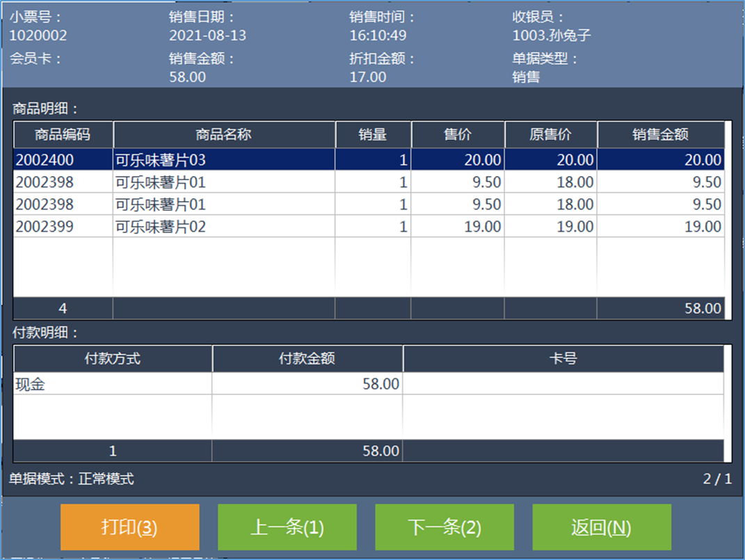Image resolution: width=745 pixels, height=560 pixels.
Task: Click the 销售金额 column header in product table
Action: click(x=660, y=134)
